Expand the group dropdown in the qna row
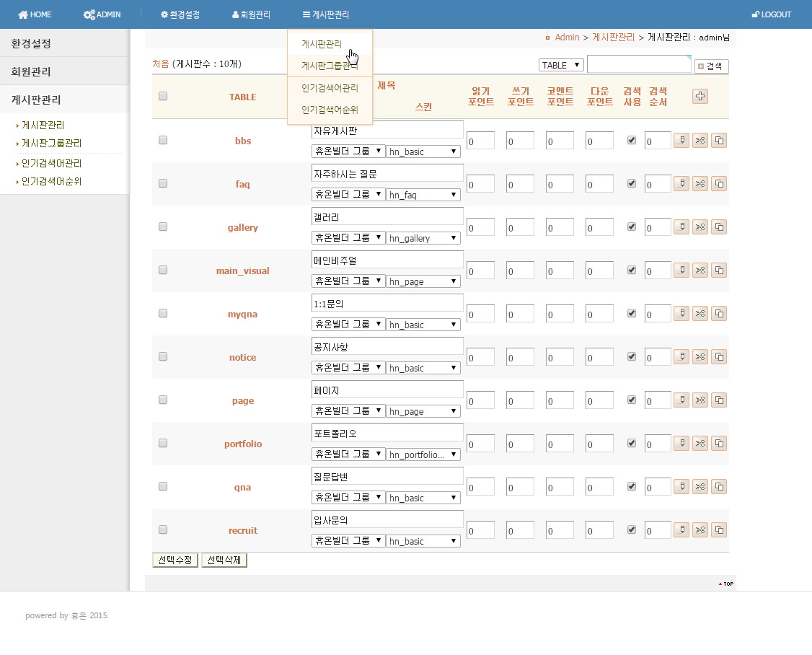Screen dimensions: 812x655 (348, 498)
